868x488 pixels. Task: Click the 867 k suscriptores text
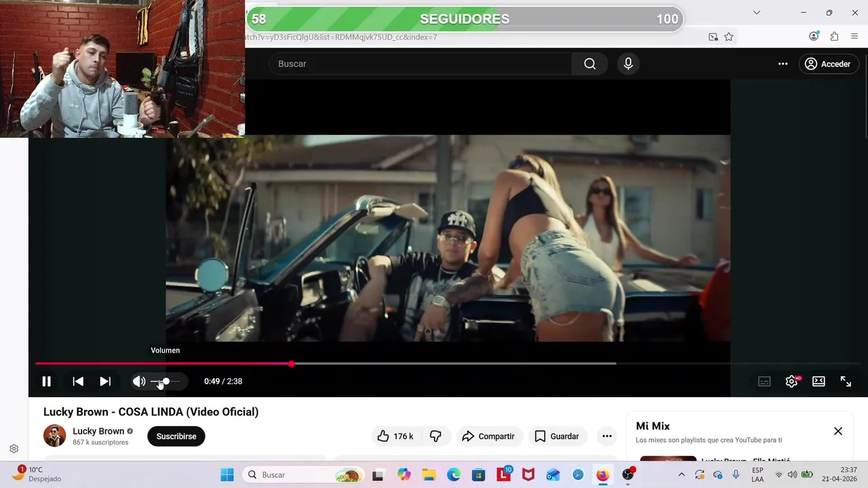(x=100, y=443)
